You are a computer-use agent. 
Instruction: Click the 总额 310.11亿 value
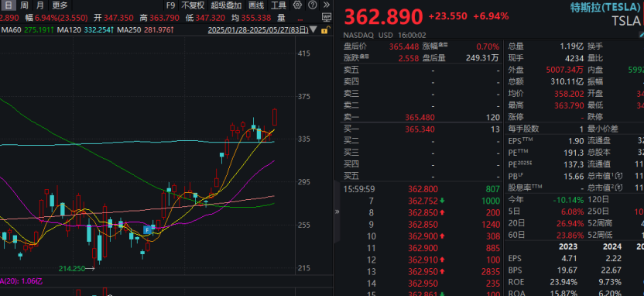coord(567,82)
